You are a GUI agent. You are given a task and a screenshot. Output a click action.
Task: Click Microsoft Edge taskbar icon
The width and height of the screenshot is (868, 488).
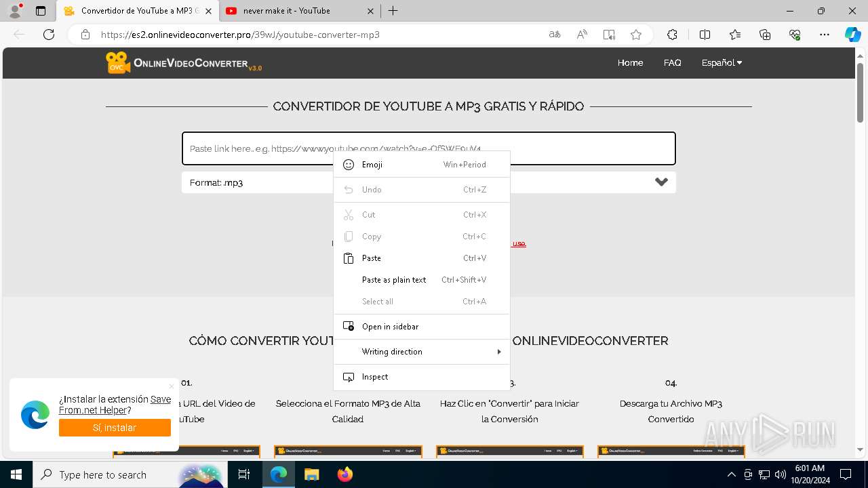(279, 474)
